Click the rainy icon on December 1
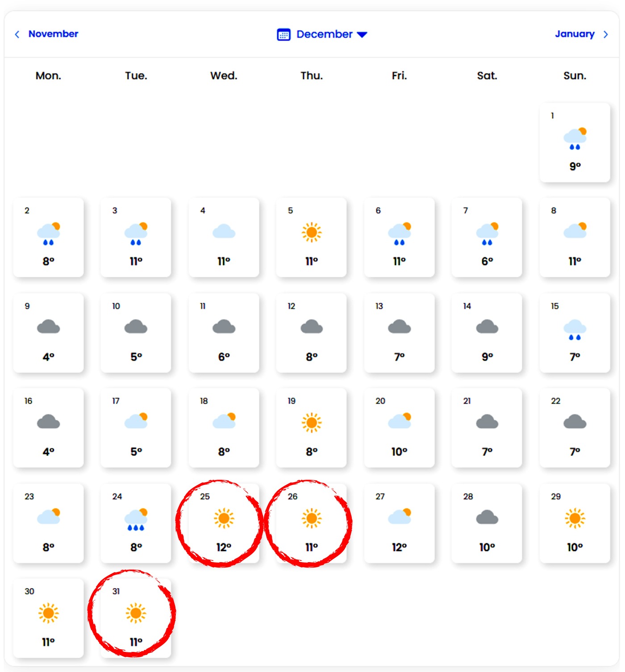 575,138
